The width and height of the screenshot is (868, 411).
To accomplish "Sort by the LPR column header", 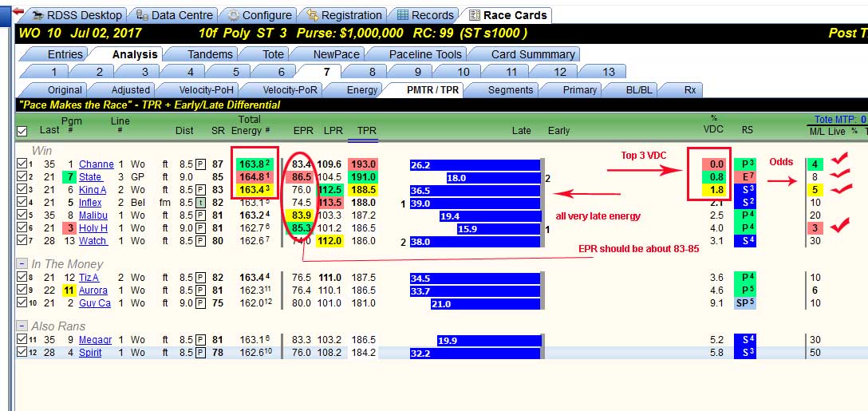I will point(333,131).
